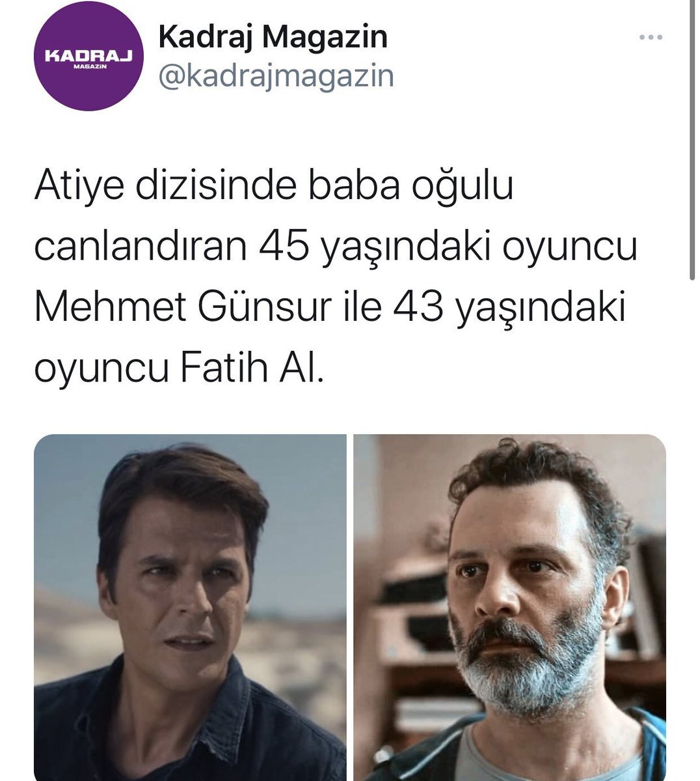Viewport: 700px width, 781px height.
Task: Open the Kadraj Magazin display name
Action: click(x=273, y=38)
